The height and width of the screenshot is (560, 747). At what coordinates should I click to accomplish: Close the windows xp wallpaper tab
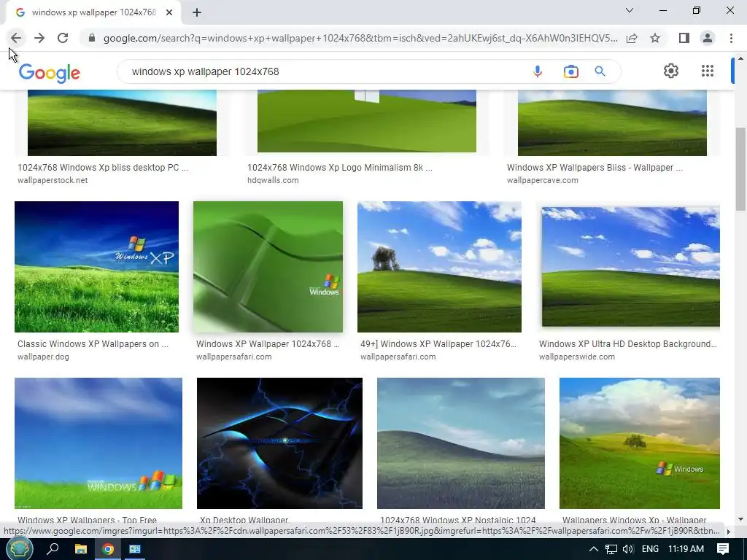coord(169,13)
